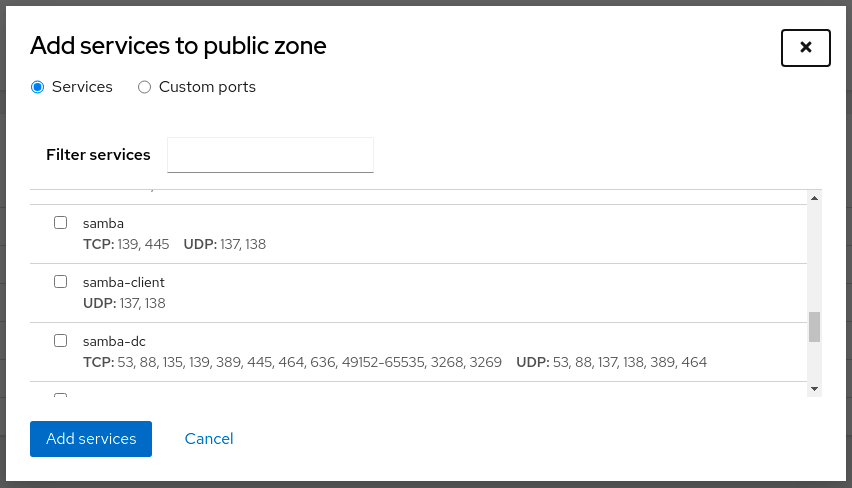Viewport: 852px width, 488px height.
Task: Click the dialog title text
Action: pyautogui.click(x=178, y=45)
